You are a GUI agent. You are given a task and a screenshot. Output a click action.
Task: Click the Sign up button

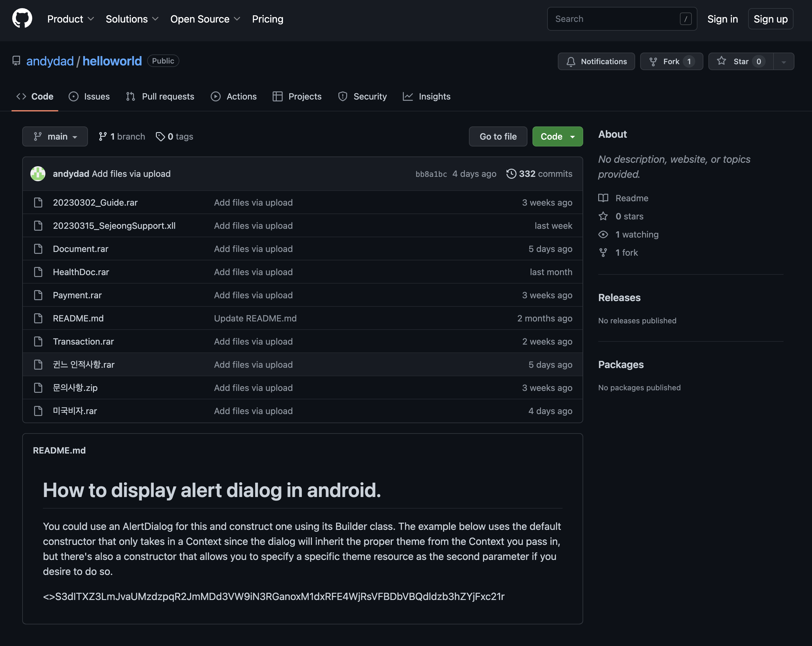771,19
